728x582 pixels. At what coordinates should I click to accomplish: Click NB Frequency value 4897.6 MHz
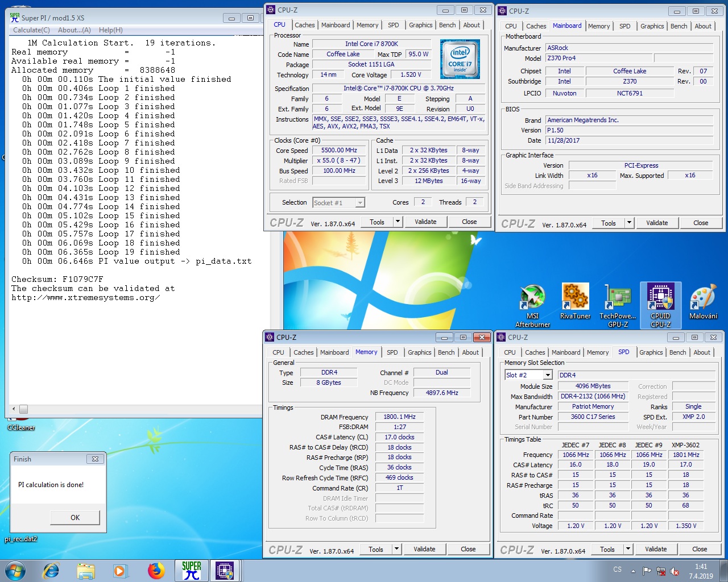442,393
